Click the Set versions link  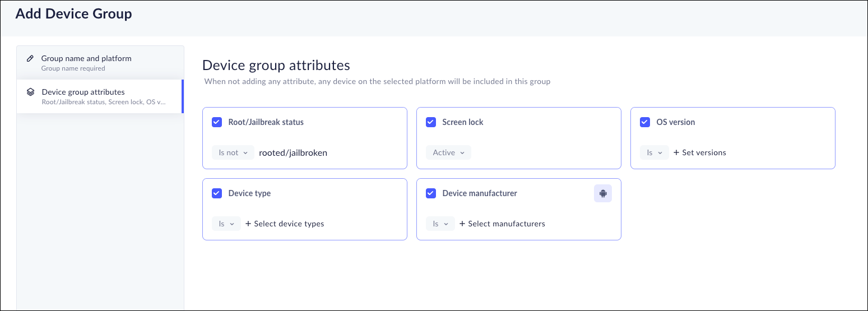pyautogui.click(x=704, y=152)
